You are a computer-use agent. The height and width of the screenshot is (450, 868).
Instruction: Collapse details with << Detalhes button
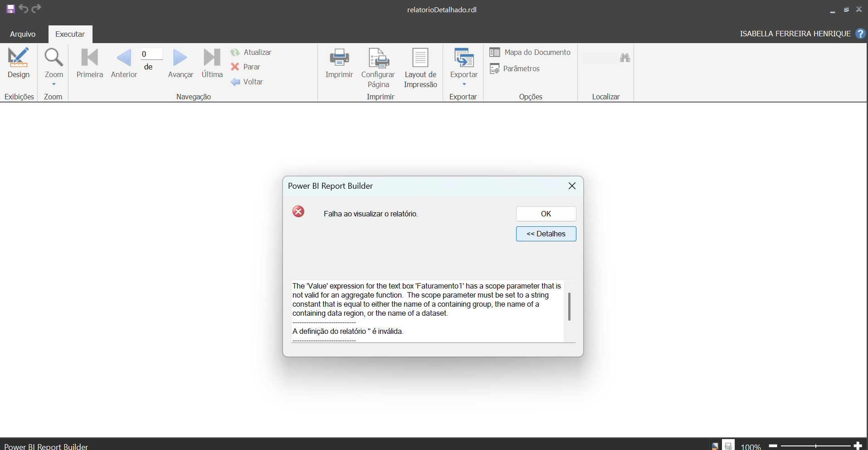[546, 234]
